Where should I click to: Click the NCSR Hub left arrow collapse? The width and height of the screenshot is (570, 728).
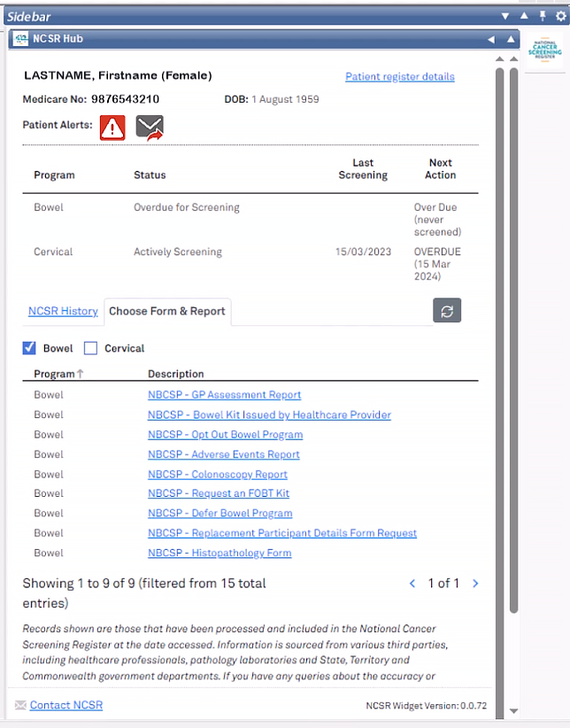(491, 40)
